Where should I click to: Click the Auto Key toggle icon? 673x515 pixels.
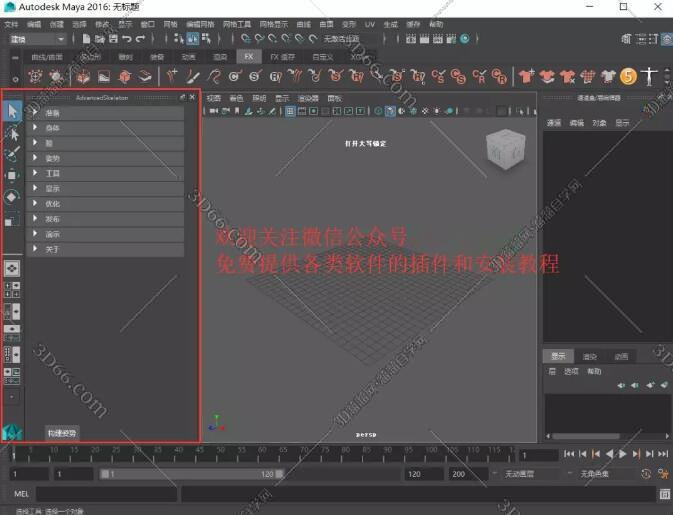click(x=646, y=474)
